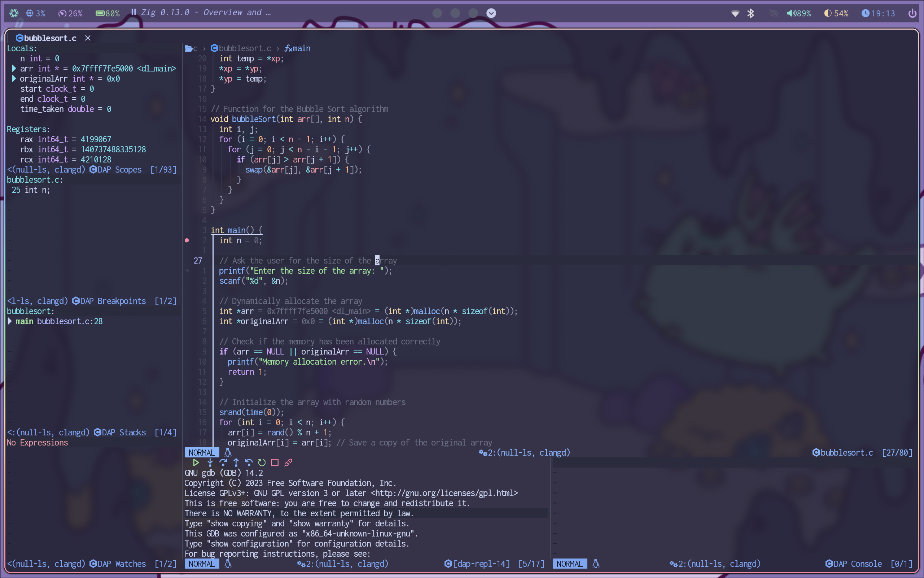Click the CPU usage 3% indicator
This screenshot has width=924, height=578.
pos(35,13)
